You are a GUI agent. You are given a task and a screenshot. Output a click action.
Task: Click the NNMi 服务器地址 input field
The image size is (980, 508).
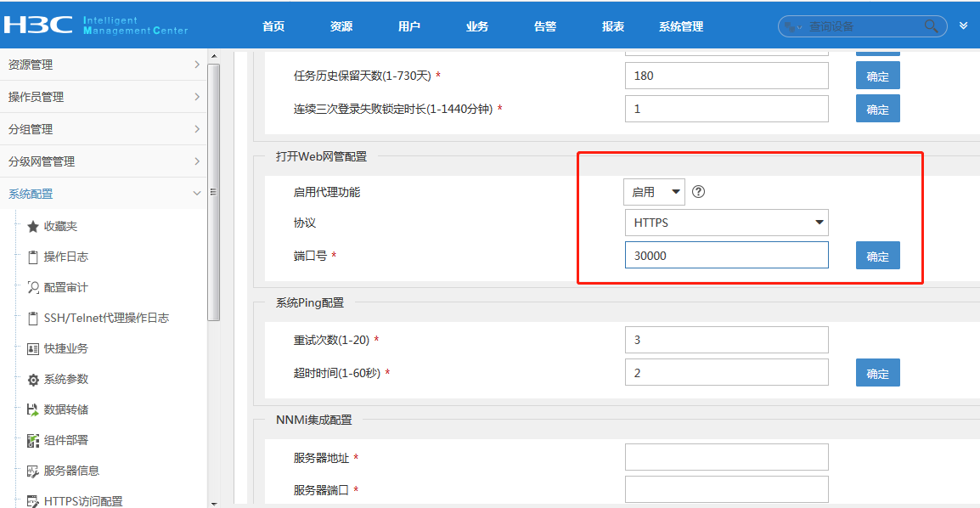[727, 457]
